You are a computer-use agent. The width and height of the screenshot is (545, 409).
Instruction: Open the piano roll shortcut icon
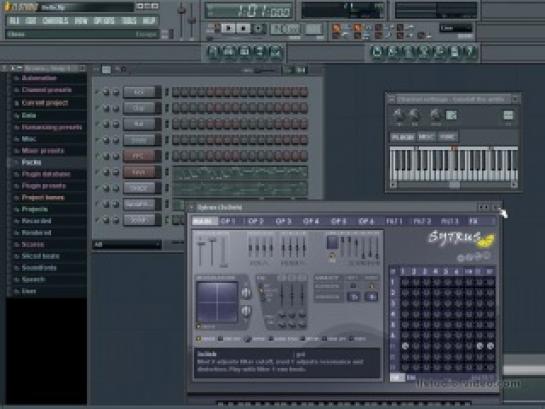(244, 52)
